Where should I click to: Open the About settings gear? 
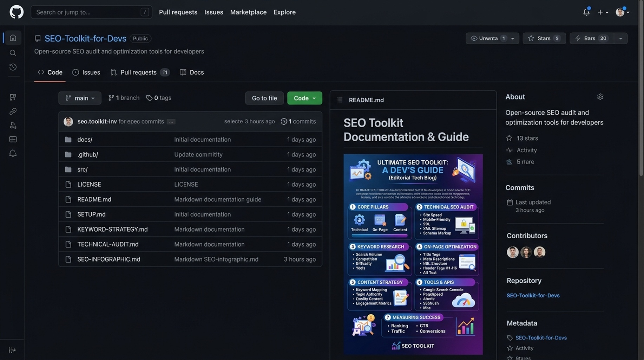[600, 97]
